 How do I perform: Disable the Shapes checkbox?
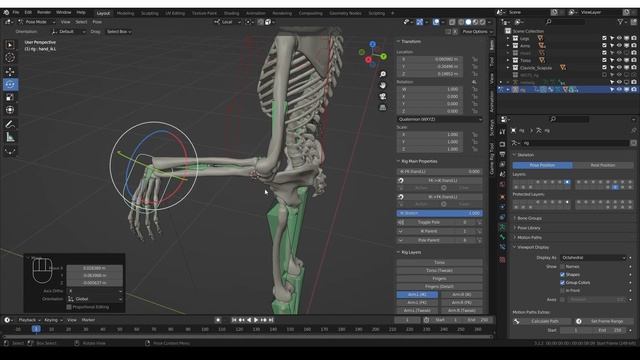562,275
